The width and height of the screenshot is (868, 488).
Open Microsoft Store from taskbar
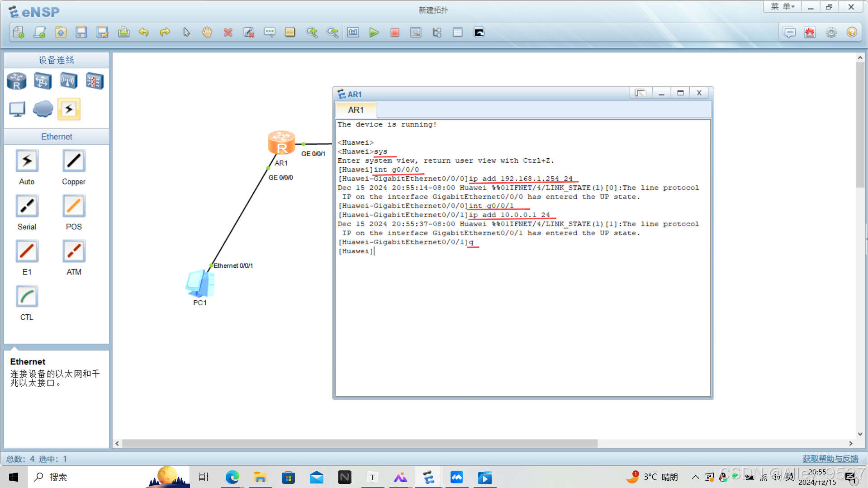[288, 477]
